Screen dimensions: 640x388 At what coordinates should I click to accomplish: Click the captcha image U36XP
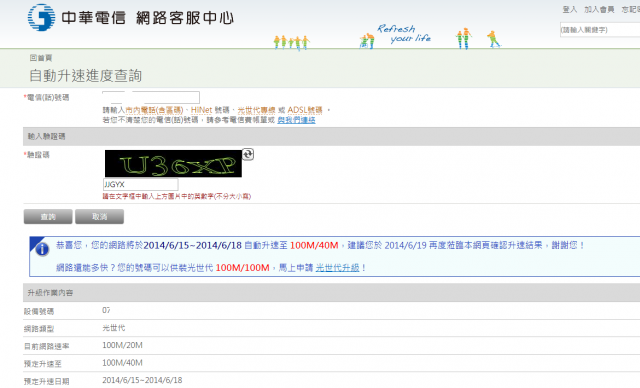[x=173, y=164]
